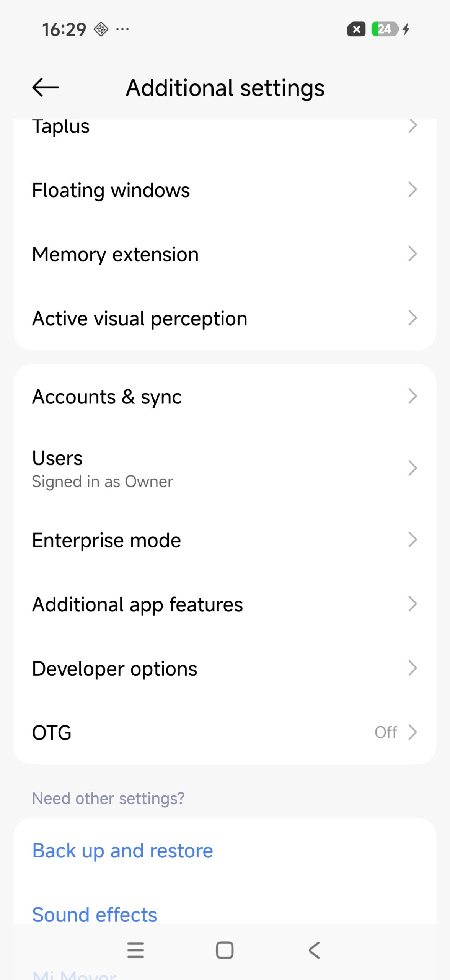This screenshot has width=450, height=980.
Task: Expand Memory extension chevron
Action: tap(412, 254)
